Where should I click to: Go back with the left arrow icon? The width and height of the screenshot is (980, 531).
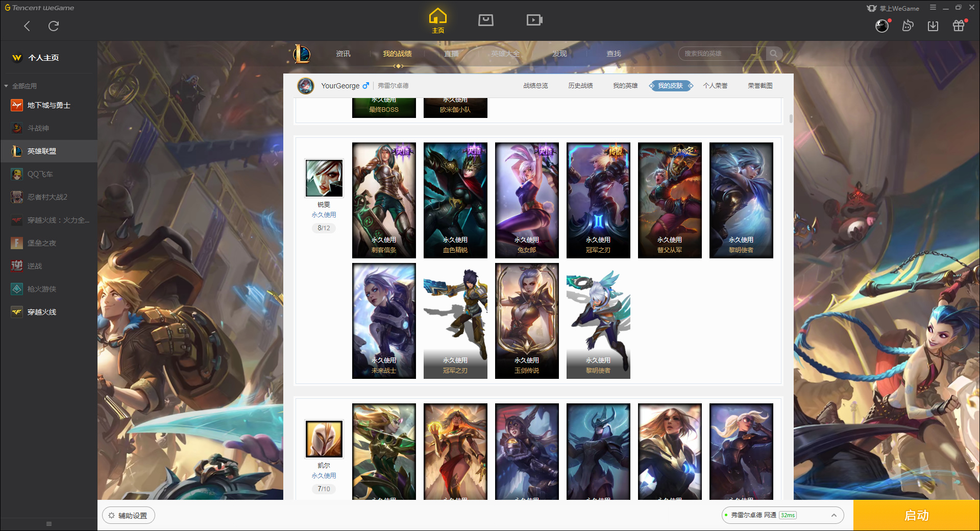tap(27, 26)
